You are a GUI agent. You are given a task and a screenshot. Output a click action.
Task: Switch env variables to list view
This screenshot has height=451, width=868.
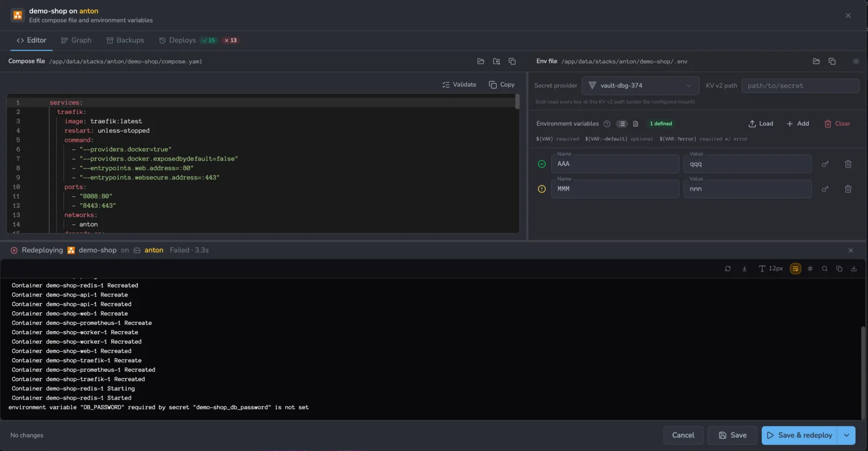pyautogui.click(x=622, y=124)
